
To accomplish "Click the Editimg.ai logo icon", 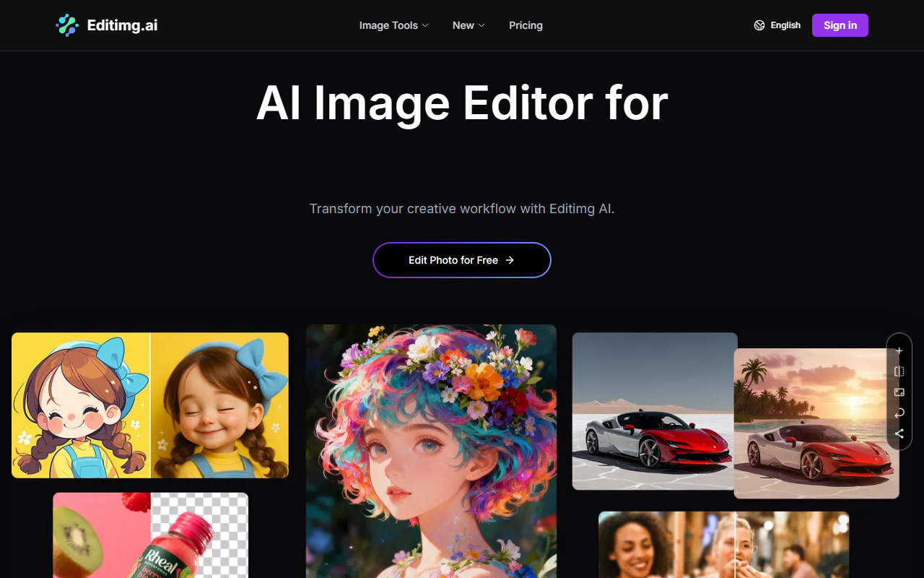I will click(67, 25).
